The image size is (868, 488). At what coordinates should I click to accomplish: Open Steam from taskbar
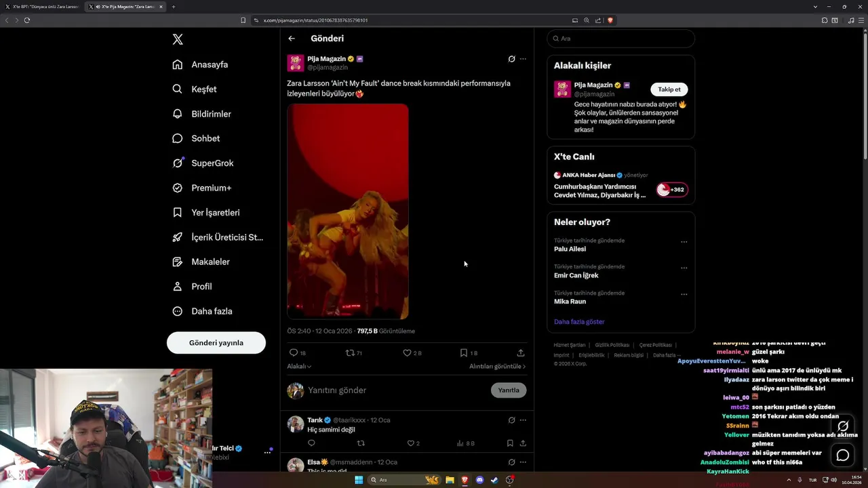(494, 480)
